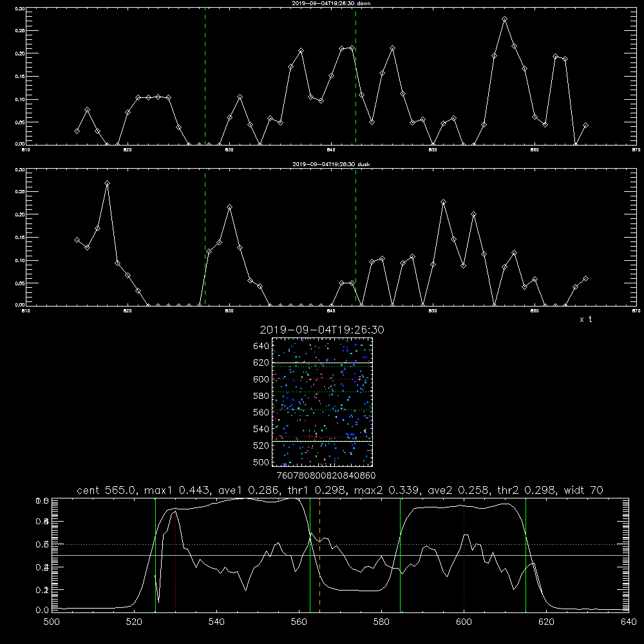Click 580 on the profile plot x-axis
Screen dimensions: 644x644
click(381, 622)
